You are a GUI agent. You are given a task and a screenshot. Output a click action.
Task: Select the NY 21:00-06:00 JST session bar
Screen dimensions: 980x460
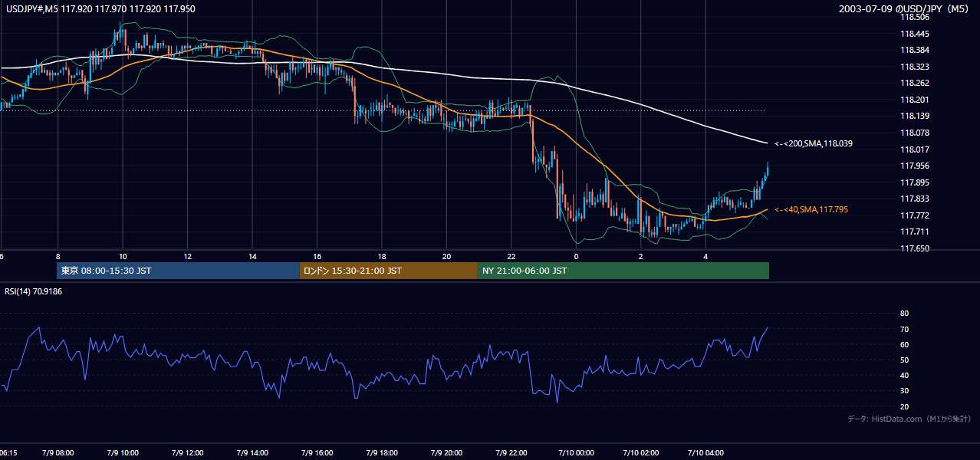[623, 271]
